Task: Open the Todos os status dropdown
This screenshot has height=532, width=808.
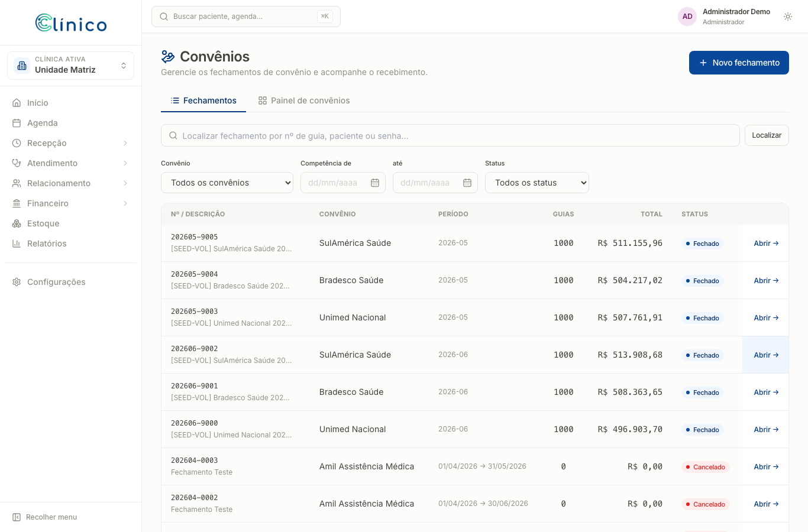Action: point(537,183)
